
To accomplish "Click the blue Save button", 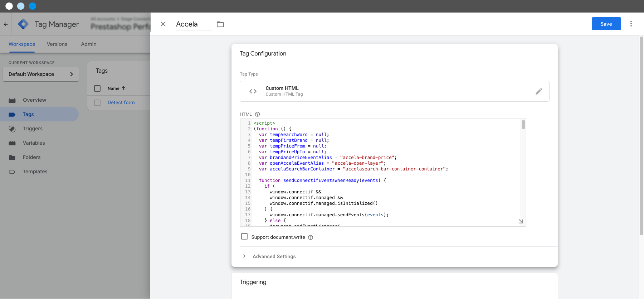I will 606,24.
